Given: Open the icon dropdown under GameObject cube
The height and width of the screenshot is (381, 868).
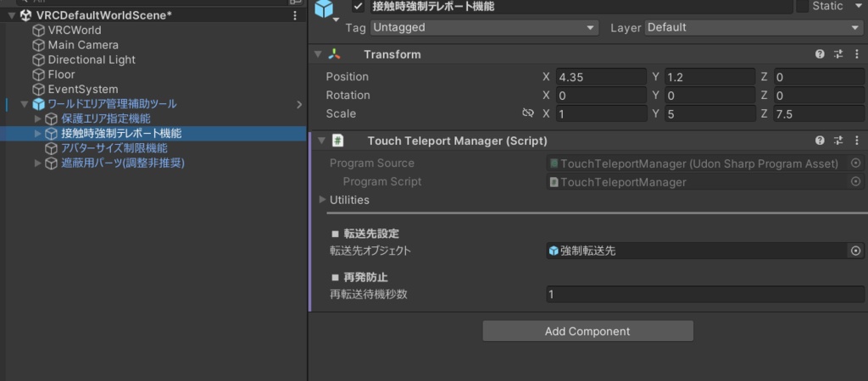Looking at the screenshot, I should click(x=336, y=21).
